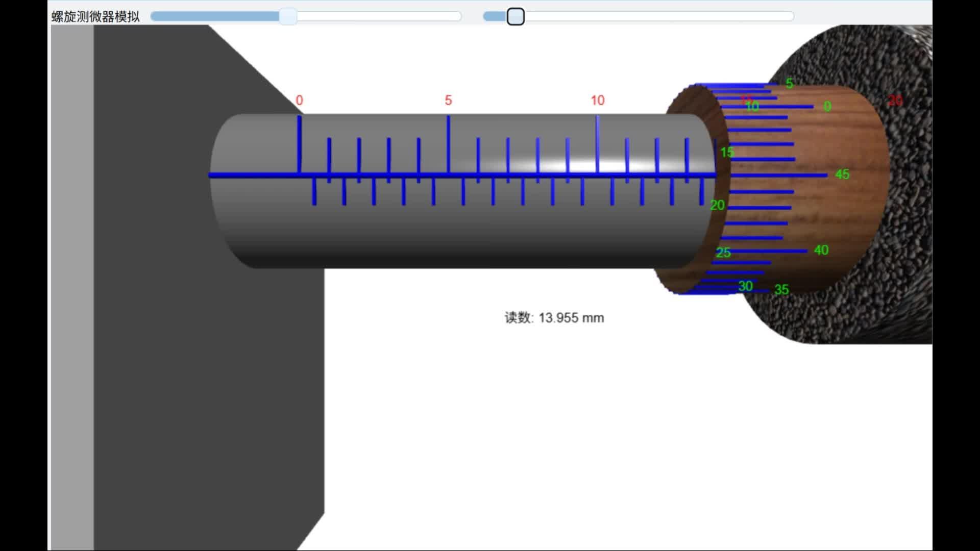Click the red 5 scale label

click(448, 101)
